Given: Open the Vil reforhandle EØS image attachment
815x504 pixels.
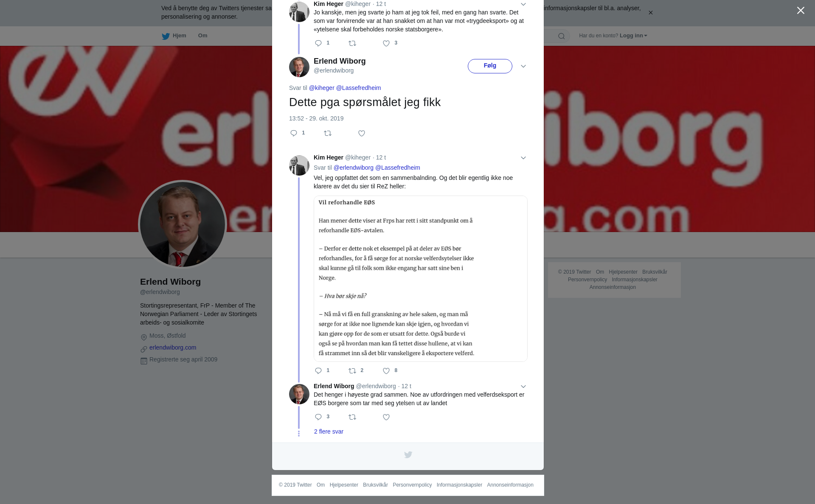Looking at the screenshot, I should click(421, 279).
